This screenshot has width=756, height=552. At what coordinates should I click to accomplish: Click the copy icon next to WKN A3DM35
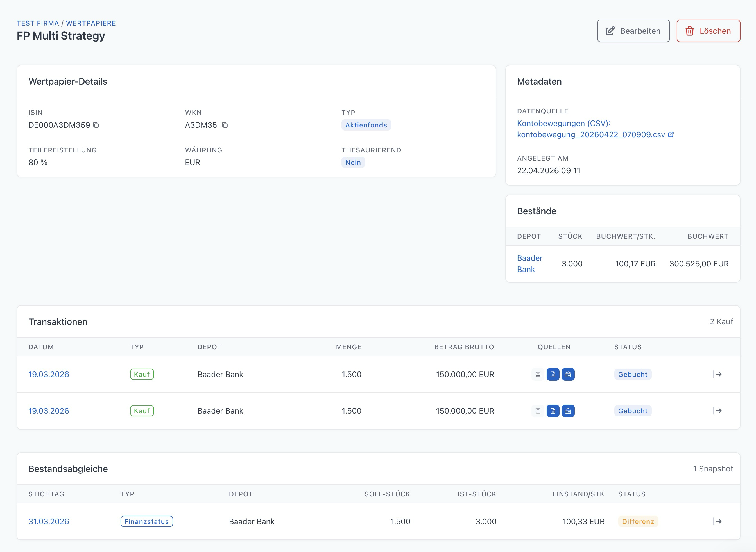(225, 125)
